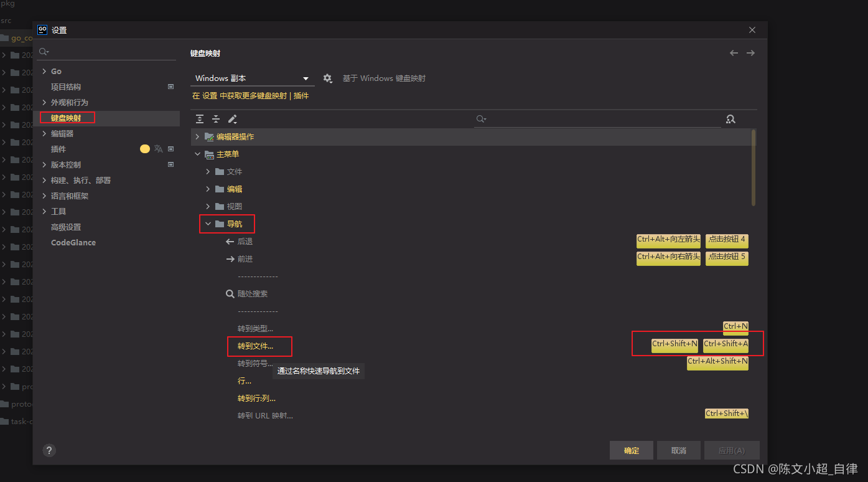Image resolution: width=868 pixels, height=482 pixels.
Task: Expand the 编辑器 settings section
Action: (44, 133)
